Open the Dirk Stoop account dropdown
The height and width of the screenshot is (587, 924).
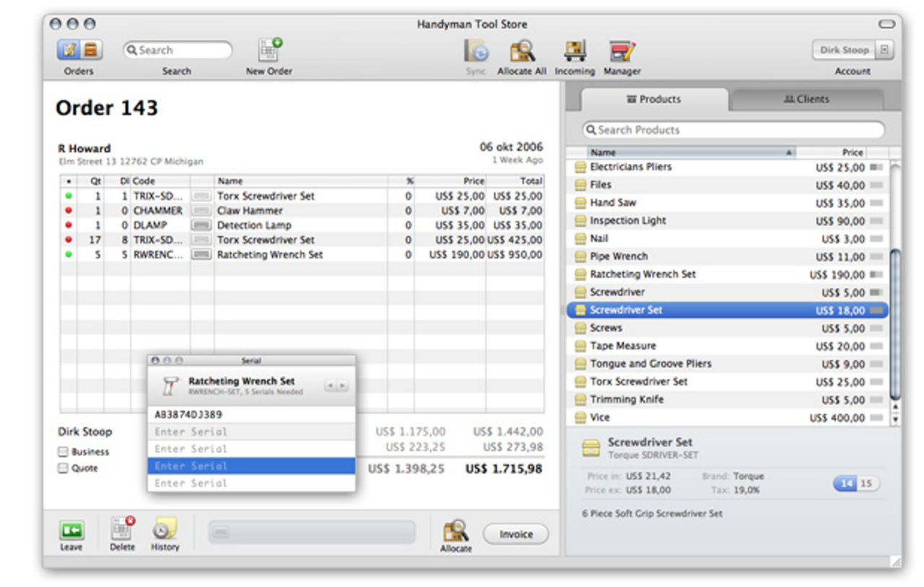coord(884,51)
